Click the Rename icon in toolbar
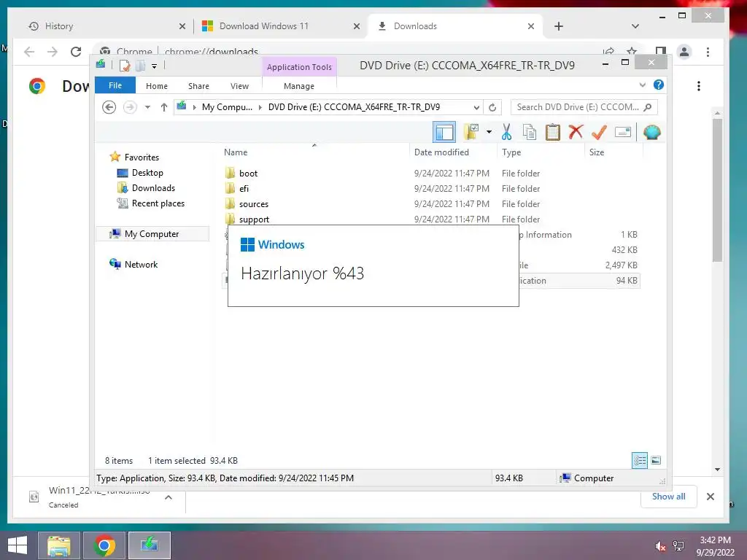The image size is (747, 560). click(623, 132)
